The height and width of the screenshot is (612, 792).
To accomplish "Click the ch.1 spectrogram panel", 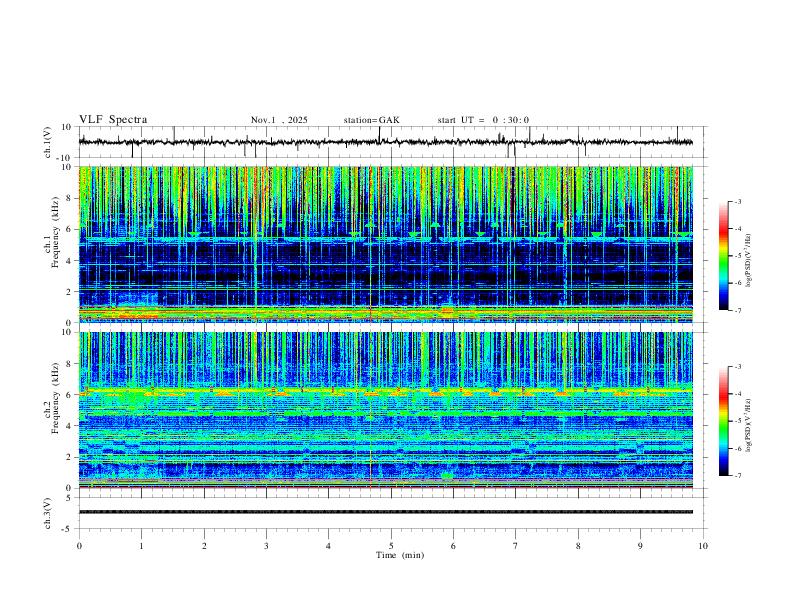I will [x=386, y=244].
